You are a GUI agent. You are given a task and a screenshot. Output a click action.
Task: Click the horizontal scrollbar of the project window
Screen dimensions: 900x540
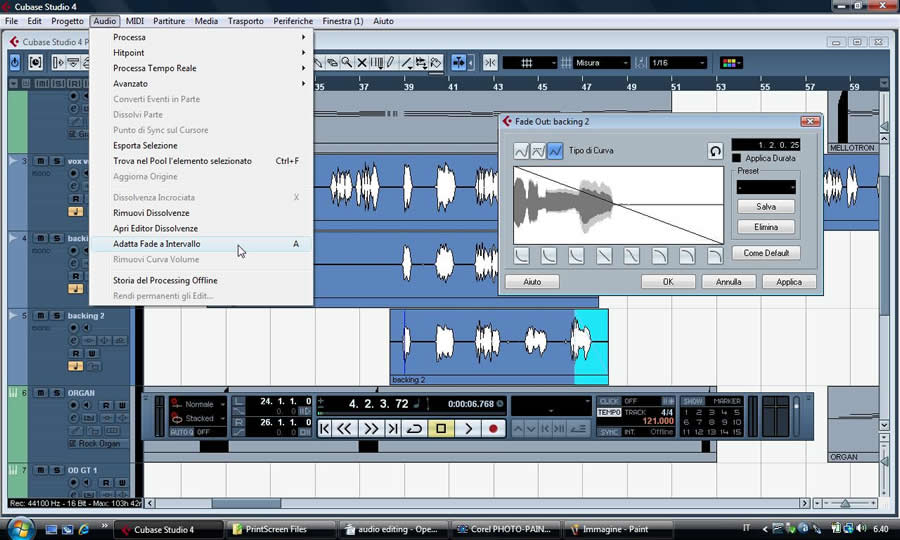pyautogui.click(x=245, y=503)
